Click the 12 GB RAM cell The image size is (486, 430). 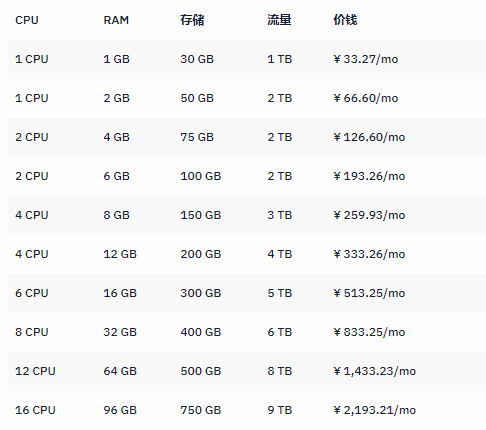click(120, 254)
